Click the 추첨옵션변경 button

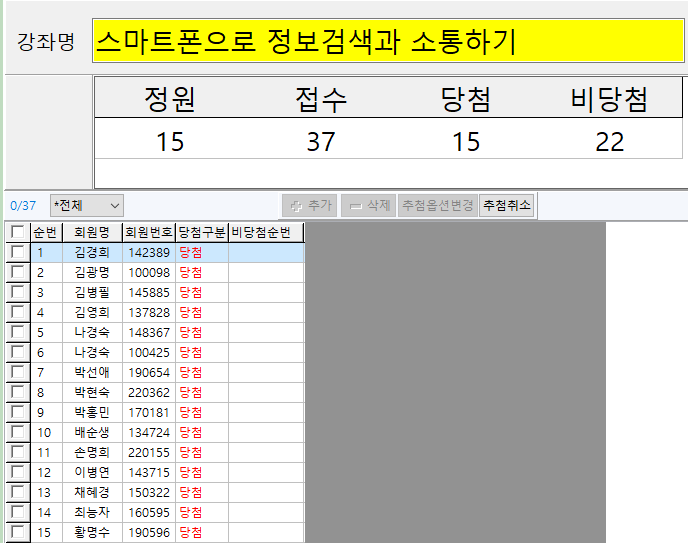click(x=438, y=205)
